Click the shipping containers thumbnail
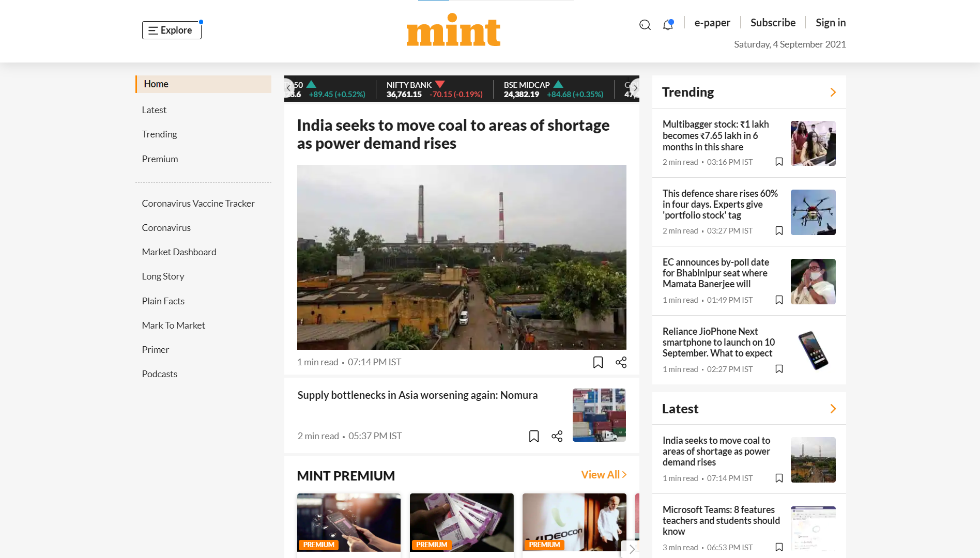The image size is (980, 558). pos(599,415)
